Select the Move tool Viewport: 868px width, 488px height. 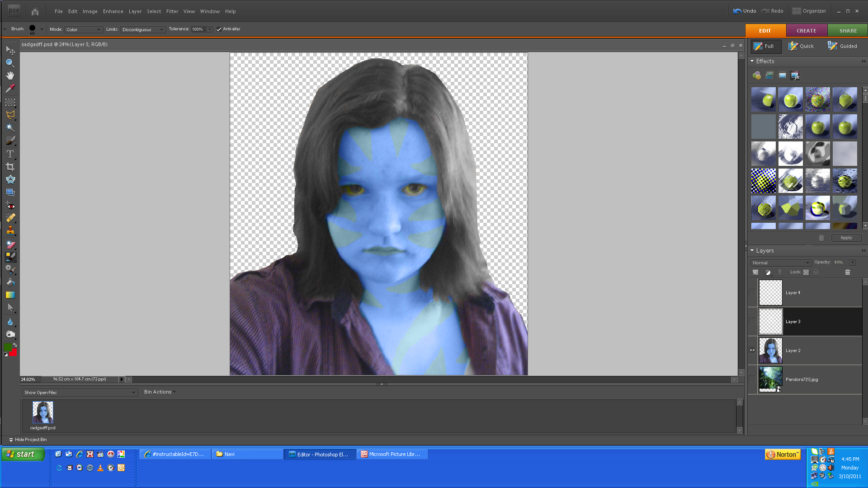click(x=10, y=50)
